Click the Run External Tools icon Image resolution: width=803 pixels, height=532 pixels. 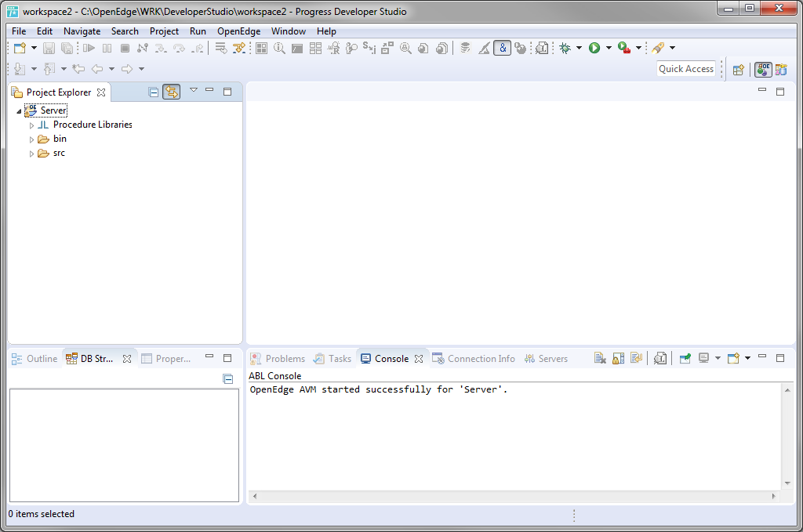tap(623, 48)
